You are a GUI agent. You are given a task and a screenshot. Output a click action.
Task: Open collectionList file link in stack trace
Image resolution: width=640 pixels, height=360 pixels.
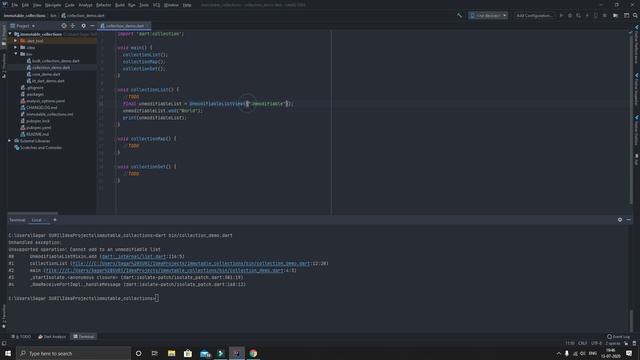click(x=191, y=263)
